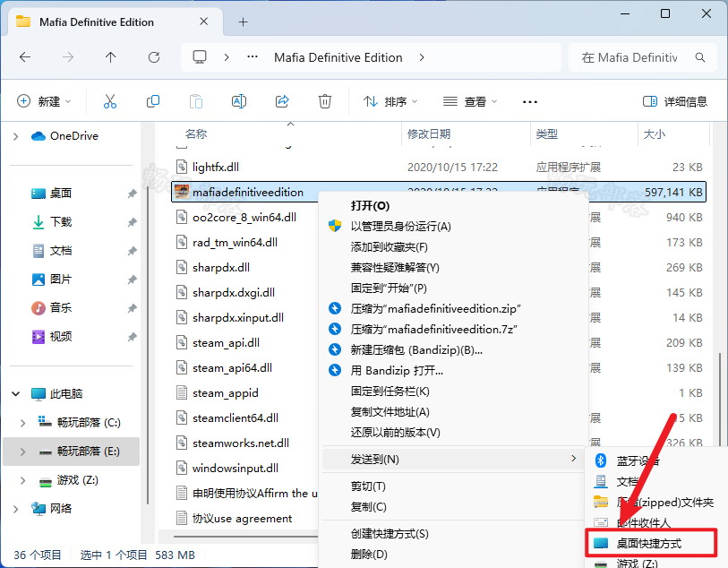728x568 pixels.
Task: Select New archive (Bandizip) option
Action: click(x=416, y=349)
